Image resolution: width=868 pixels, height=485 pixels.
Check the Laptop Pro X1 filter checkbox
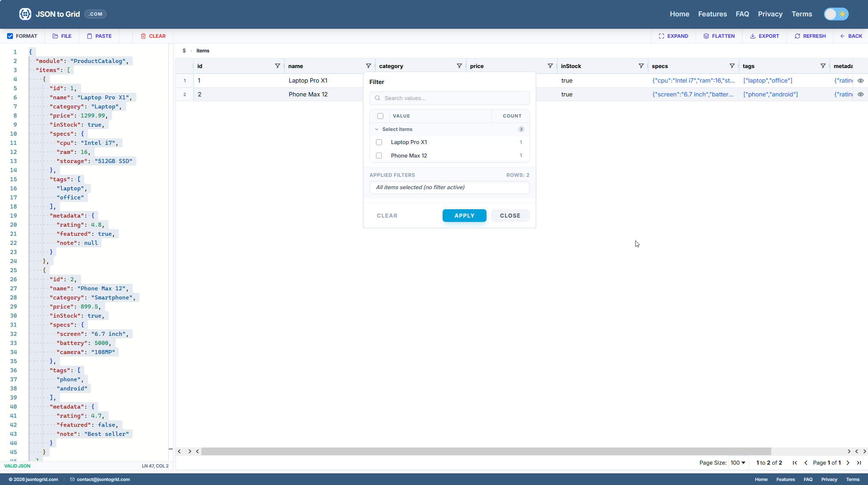tap(379, 142)
